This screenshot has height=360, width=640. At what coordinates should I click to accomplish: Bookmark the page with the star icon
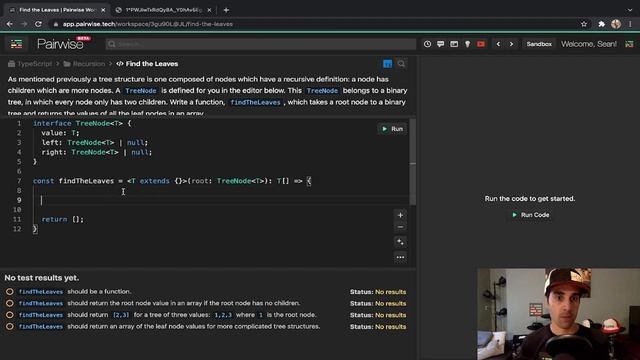pos(584,24)
